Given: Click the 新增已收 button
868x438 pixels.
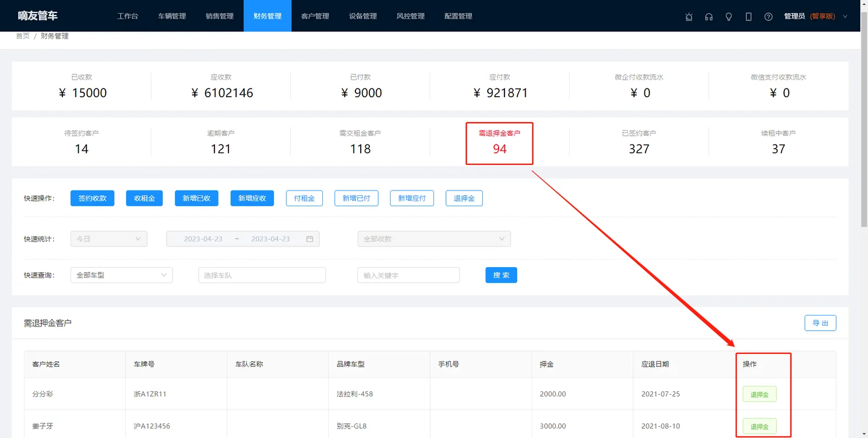Looking at the screenshot, I should pyautogui.click(x=196, y=198).
